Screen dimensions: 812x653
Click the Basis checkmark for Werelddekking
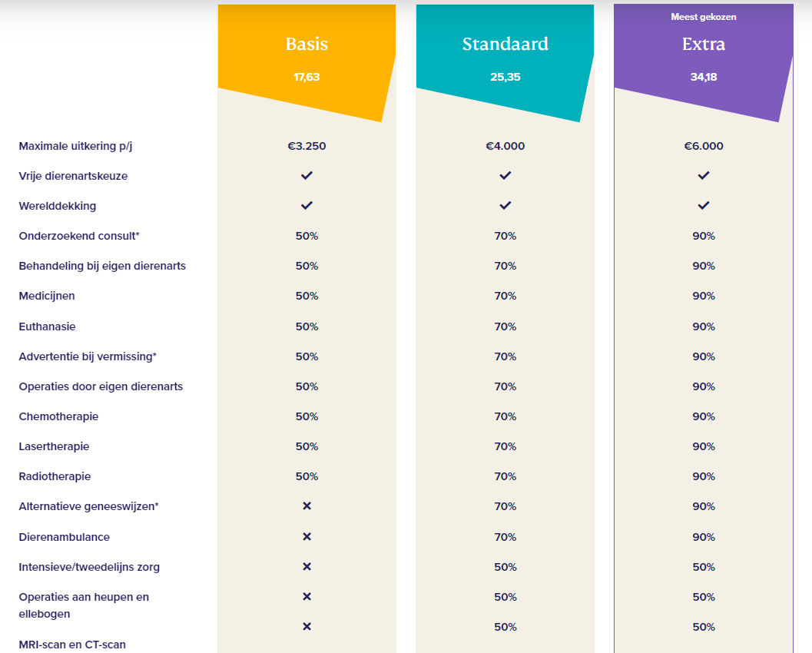pyautogui.click(x=307, y=206)
